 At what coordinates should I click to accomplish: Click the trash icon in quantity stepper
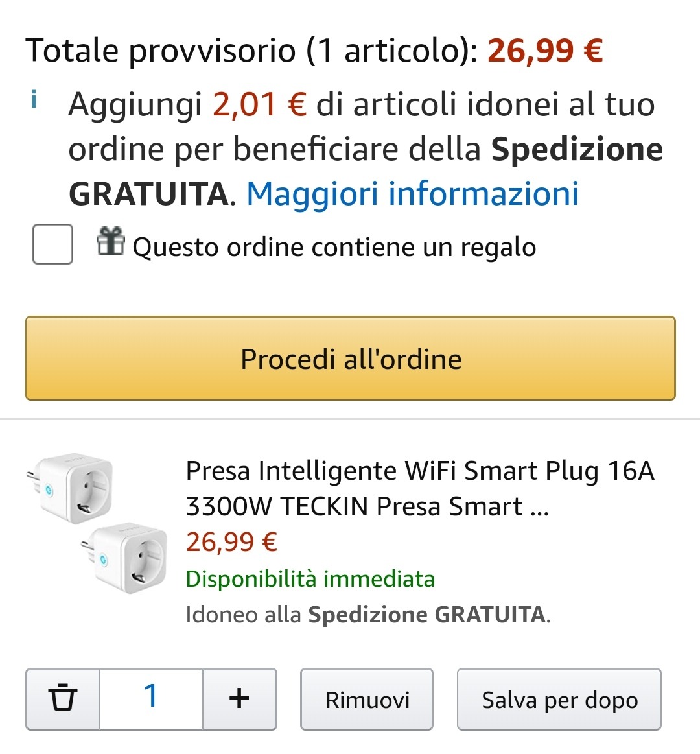(63, 698)
